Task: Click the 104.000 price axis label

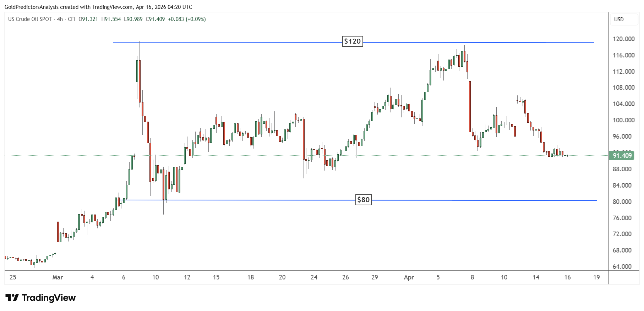Action: (623, 104)
